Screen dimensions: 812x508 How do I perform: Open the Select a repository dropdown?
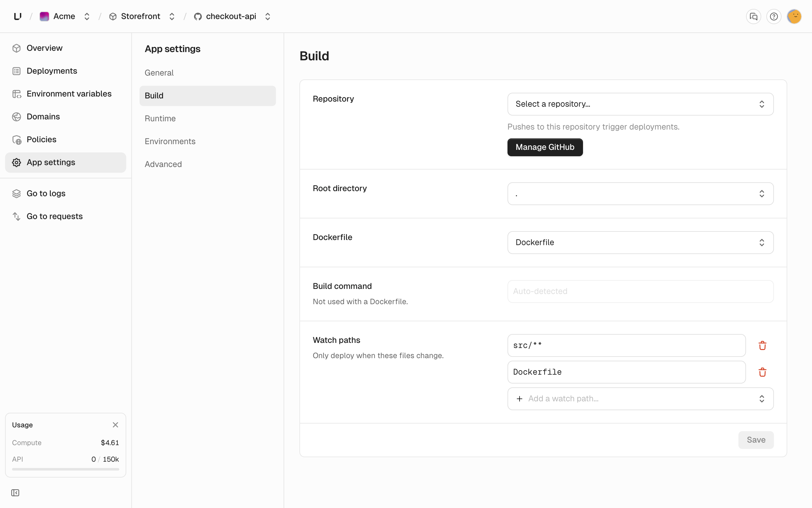click(x=640, y=104)
